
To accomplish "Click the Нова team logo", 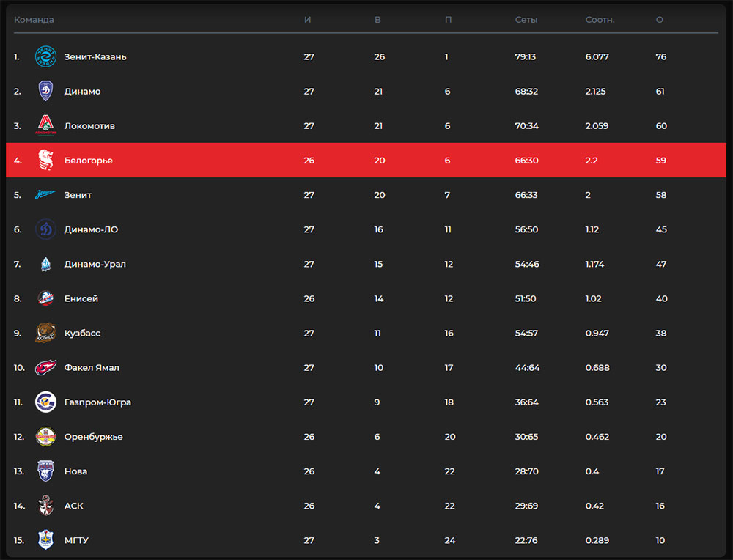I will pos(45,471).
